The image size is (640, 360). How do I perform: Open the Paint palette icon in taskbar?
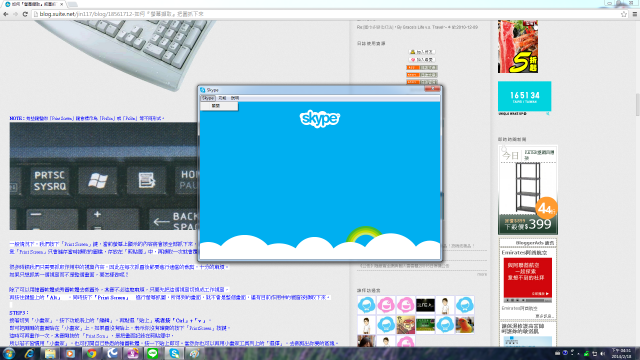(195, 353)
